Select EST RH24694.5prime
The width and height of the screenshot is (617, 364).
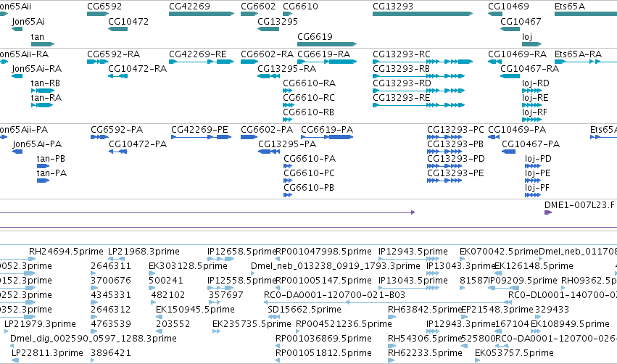coord(66,252)
